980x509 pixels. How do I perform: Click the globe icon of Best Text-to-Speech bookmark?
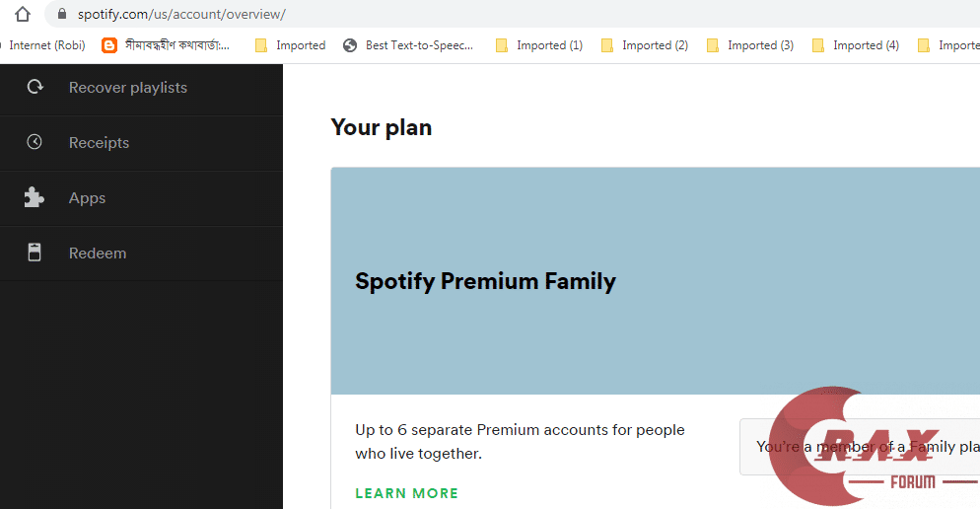point(350,45)
